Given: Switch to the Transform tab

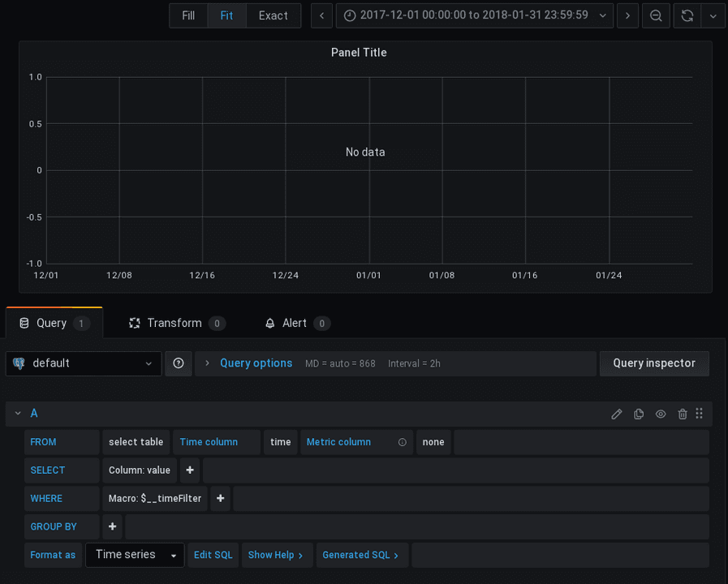Looking at the screenshot, I should pos(175,323).
